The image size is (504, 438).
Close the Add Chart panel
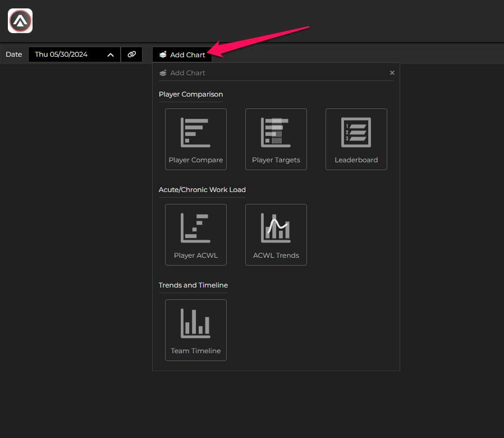point(392,72)
